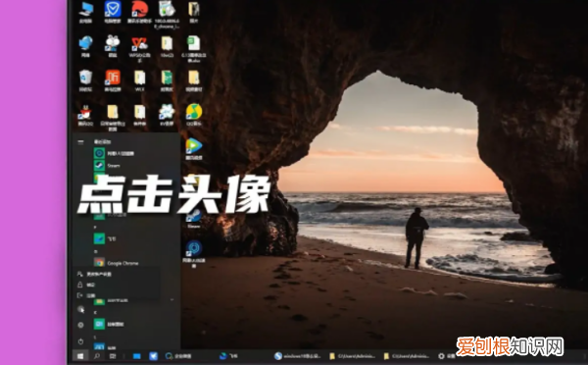Viewport: 588px width, 365px height.
Task: Click the Power icon in Start menu
Action: click(x=80, y=341)
